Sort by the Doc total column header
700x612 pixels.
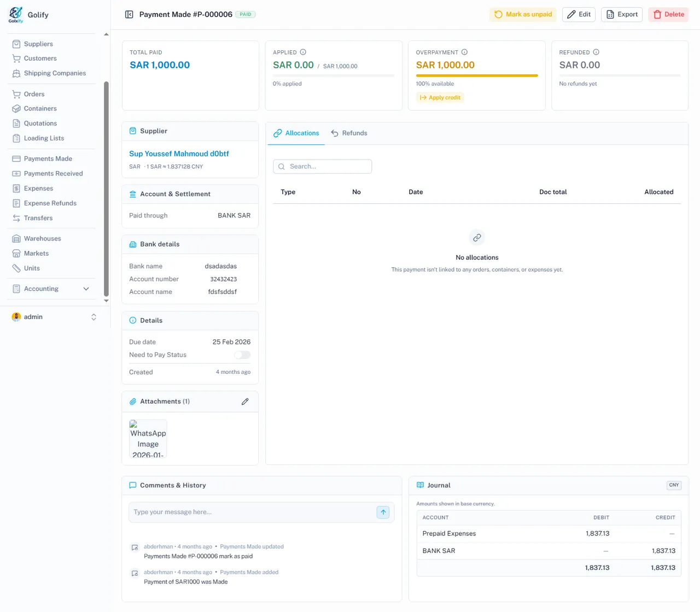(x=553, y=192)
